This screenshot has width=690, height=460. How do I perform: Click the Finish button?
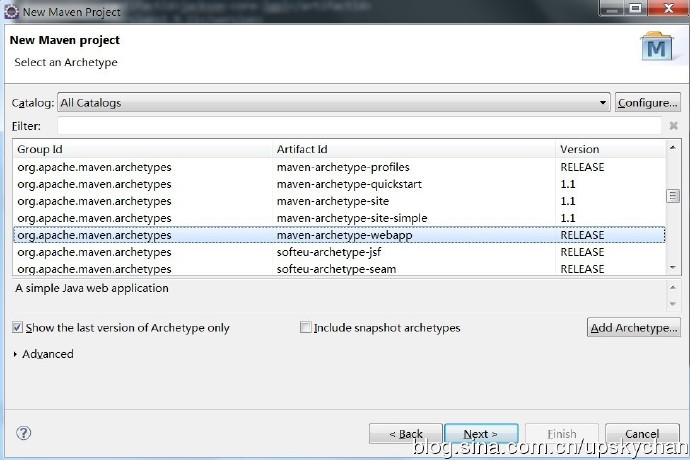coord(562,434)
